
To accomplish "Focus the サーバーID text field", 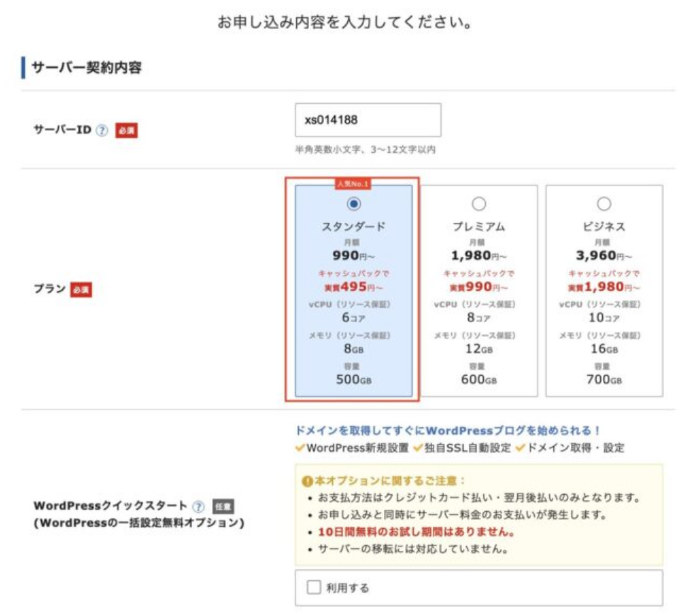I will pyautogui.click(x=368, y=120).
